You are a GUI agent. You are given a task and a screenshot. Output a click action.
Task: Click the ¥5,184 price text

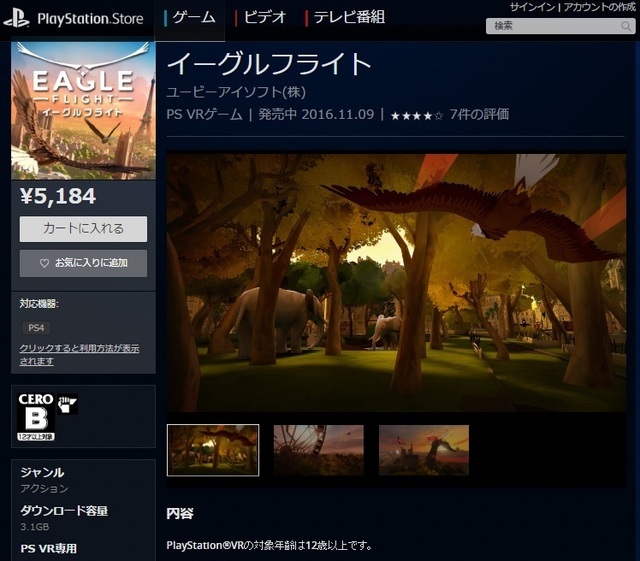point(58,196)
